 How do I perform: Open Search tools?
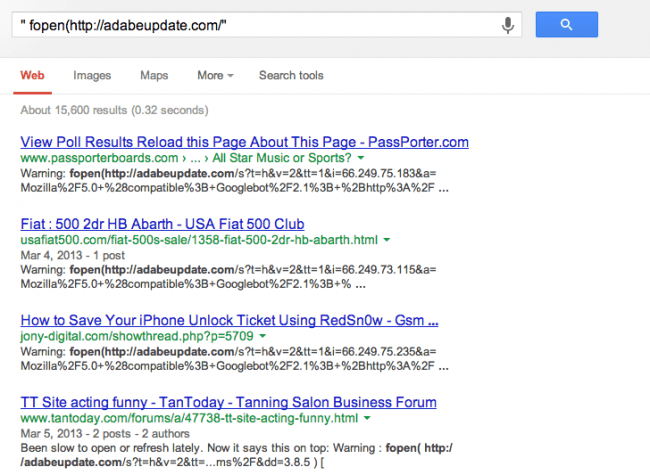tap(291, 75)
